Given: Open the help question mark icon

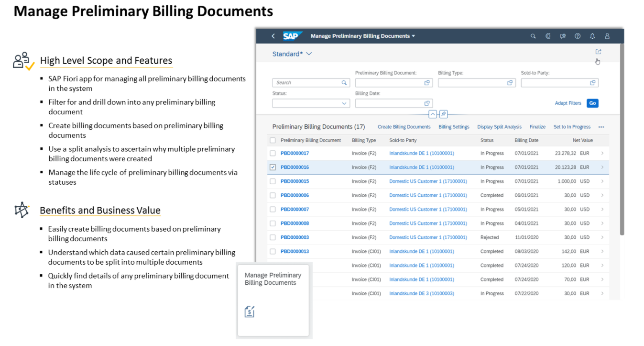Looking at the screenshot, I should coord(578,36).
